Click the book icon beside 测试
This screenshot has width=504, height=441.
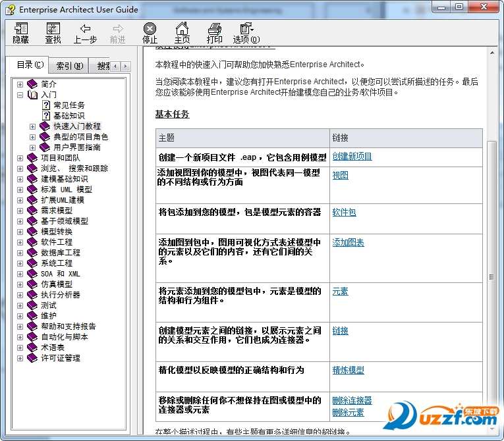click(32, 305)
